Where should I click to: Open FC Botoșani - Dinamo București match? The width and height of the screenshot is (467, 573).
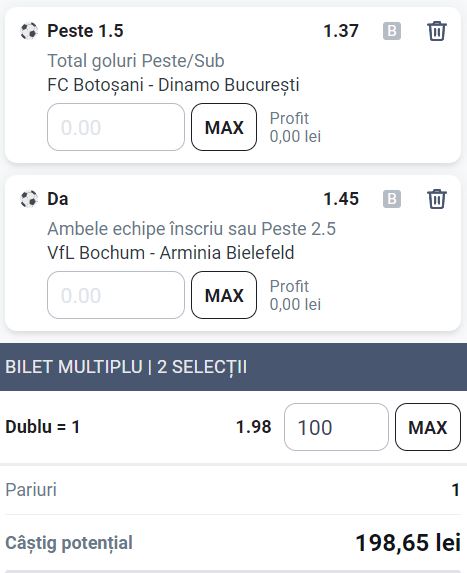tap(173, 85)
